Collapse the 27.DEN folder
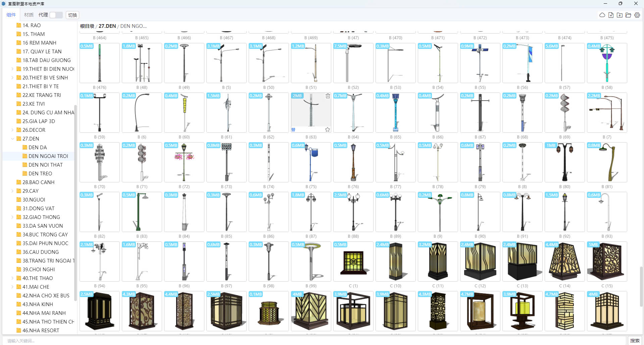Viewport: 644px width, 345px height. (12, 139)
